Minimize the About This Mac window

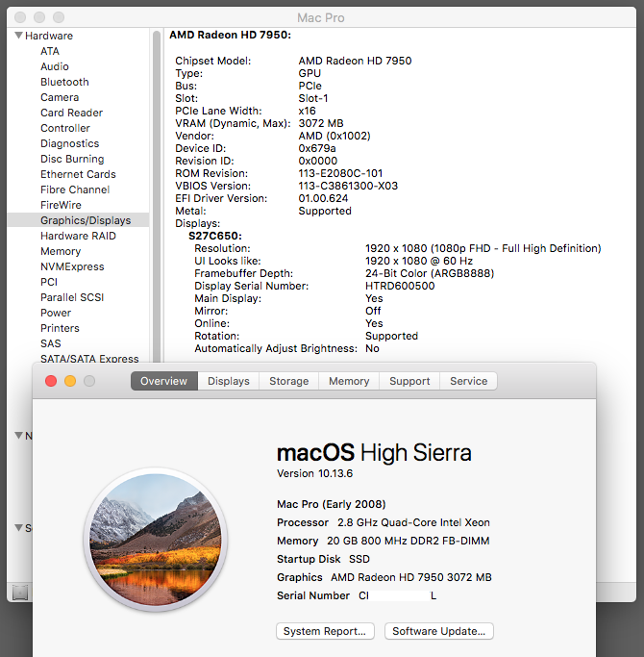(x=70, y=381)
